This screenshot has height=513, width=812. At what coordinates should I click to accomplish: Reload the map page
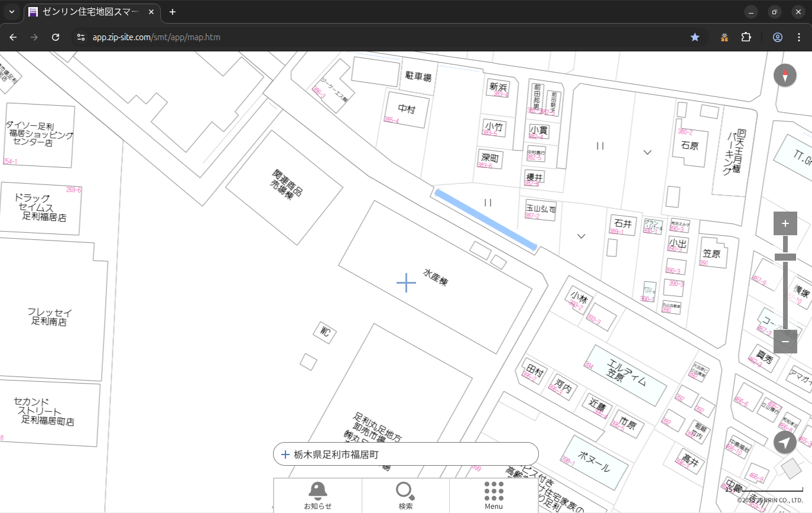[56, 37]
